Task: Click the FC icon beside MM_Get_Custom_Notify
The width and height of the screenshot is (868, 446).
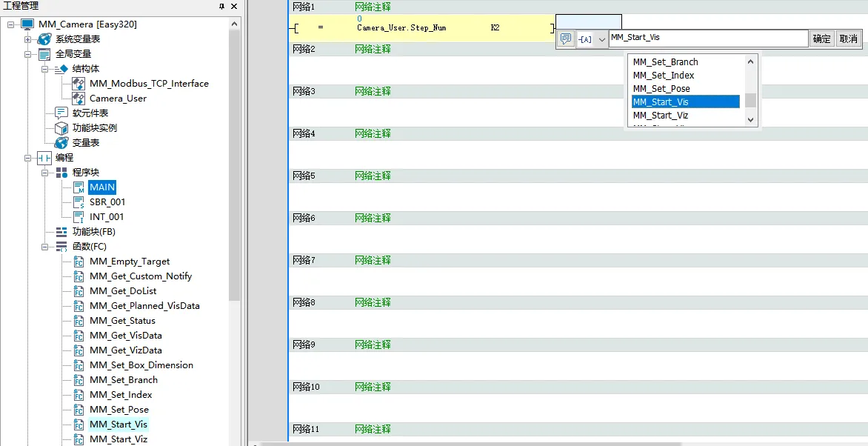Action: (x=79, y=276)
